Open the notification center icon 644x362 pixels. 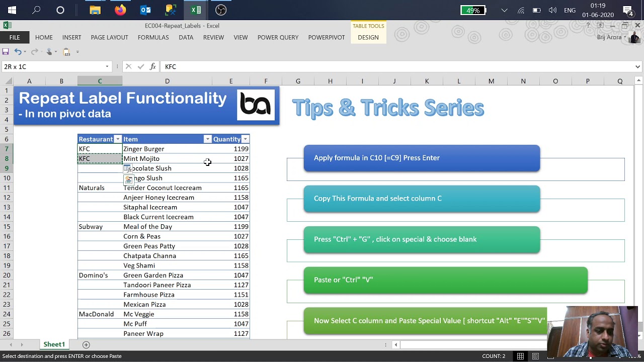628,11
